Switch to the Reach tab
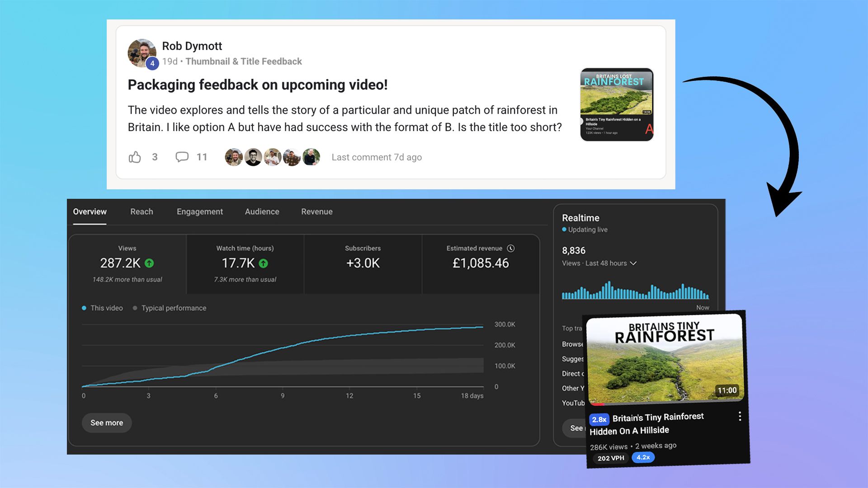 click(x=142, y=211)
